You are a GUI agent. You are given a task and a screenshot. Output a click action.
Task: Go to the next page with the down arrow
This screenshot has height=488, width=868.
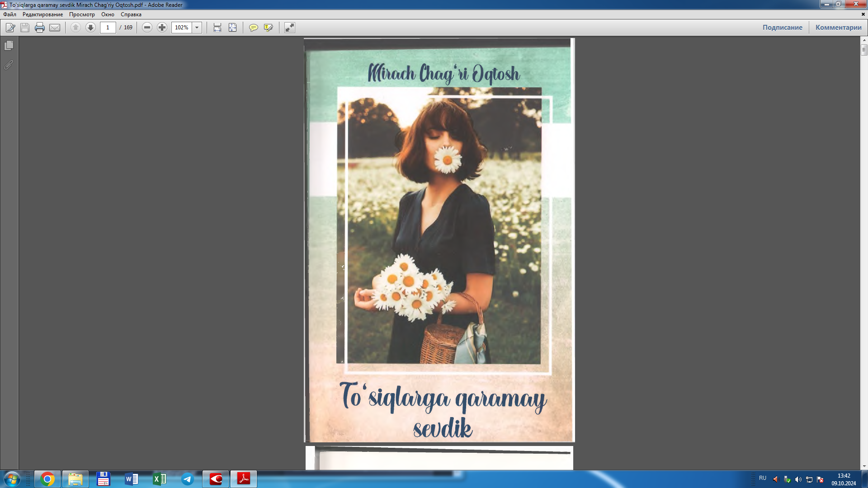[90, 28]
